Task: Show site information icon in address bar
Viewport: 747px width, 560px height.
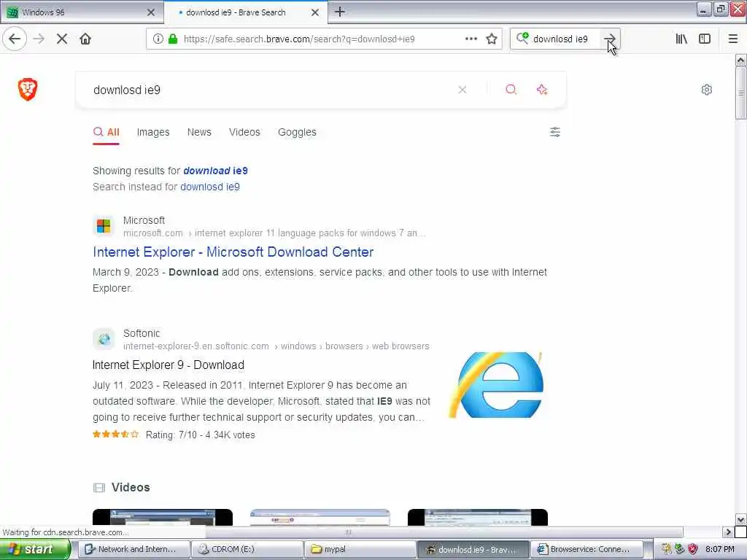Action: pos(158,39)
